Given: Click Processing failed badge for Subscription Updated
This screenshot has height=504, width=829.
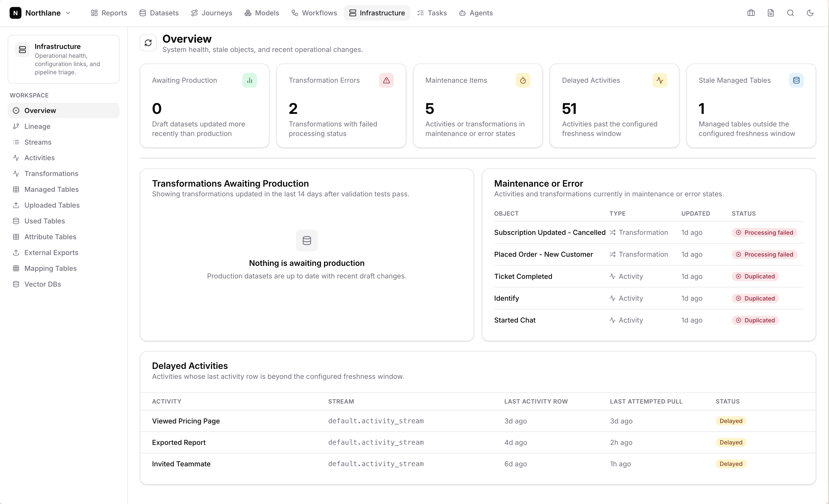Looking at the screenshot, I should click(x=764, y=233).
